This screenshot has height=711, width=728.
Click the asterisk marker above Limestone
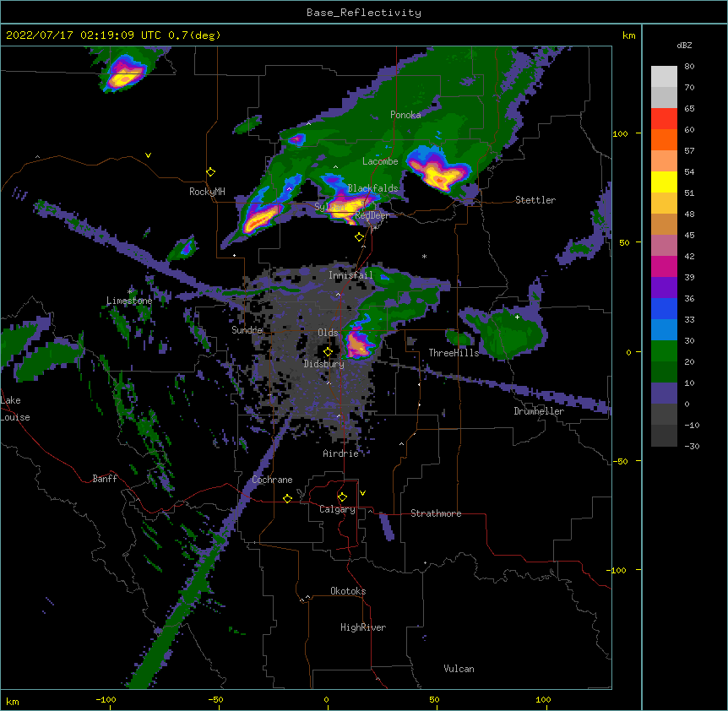[130, 291]
